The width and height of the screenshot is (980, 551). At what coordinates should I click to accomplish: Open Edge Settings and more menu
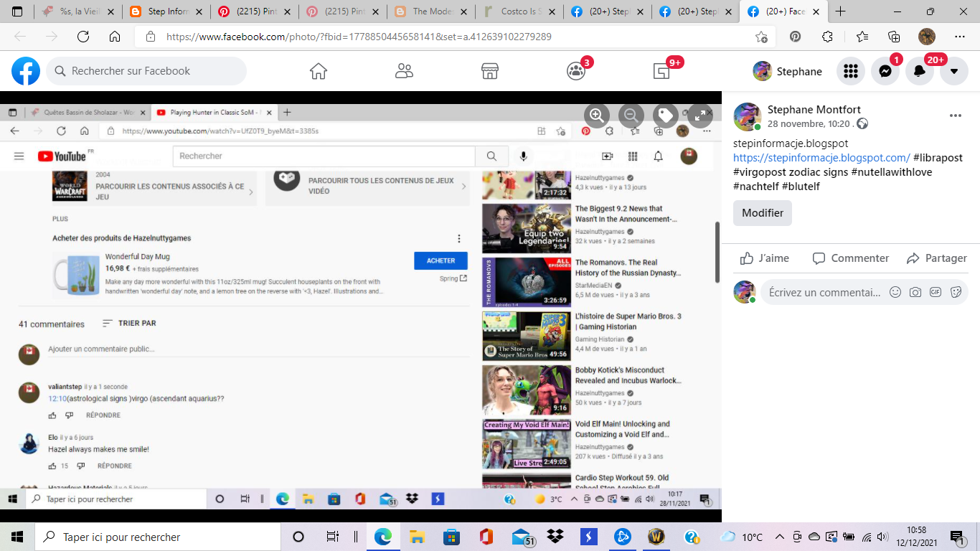pos(960,37)
